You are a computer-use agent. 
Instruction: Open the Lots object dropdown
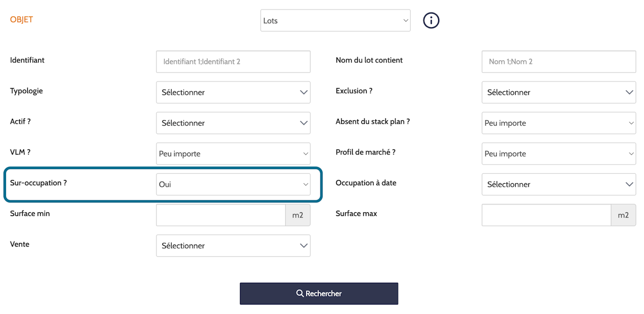click(x=335, y=21)
